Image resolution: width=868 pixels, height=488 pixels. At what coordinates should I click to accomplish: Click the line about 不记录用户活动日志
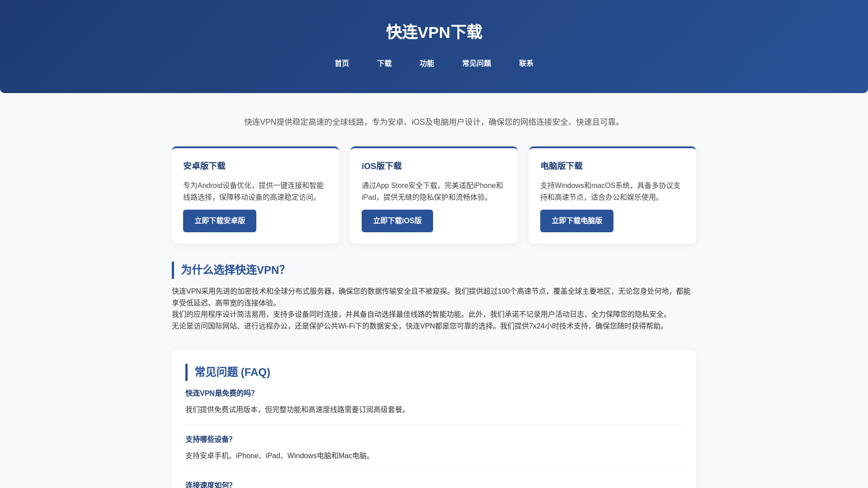[421, 314]
